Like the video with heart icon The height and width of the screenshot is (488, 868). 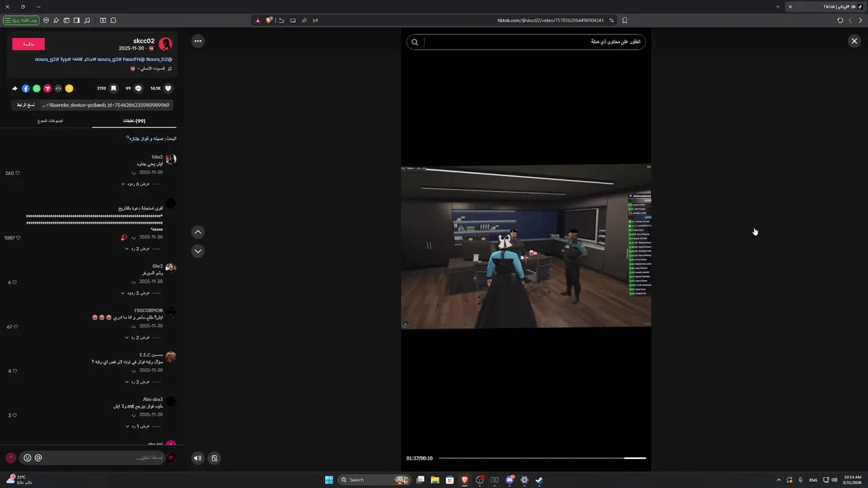tap(168, 88)
